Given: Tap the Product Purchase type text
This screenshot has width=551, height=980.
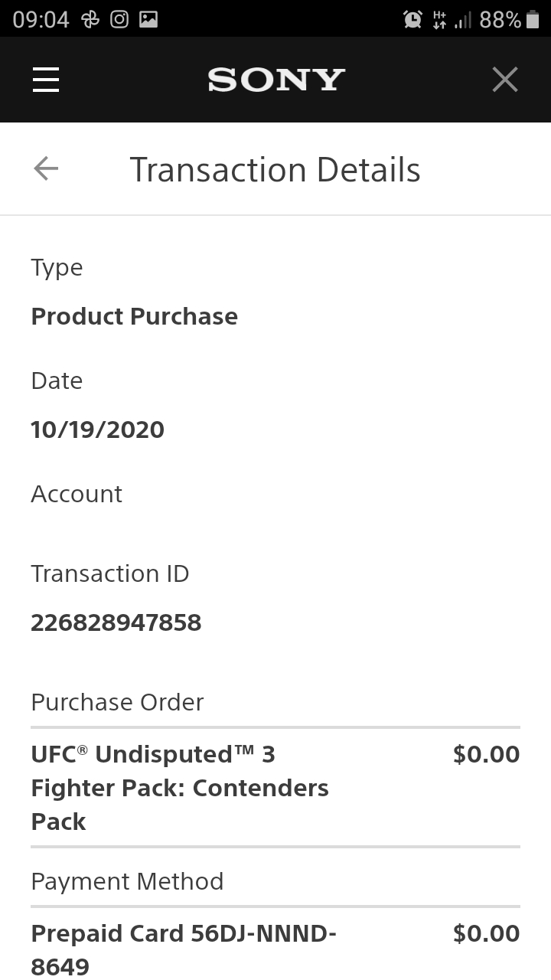Looking at the screenshot, I should [135, 316].
